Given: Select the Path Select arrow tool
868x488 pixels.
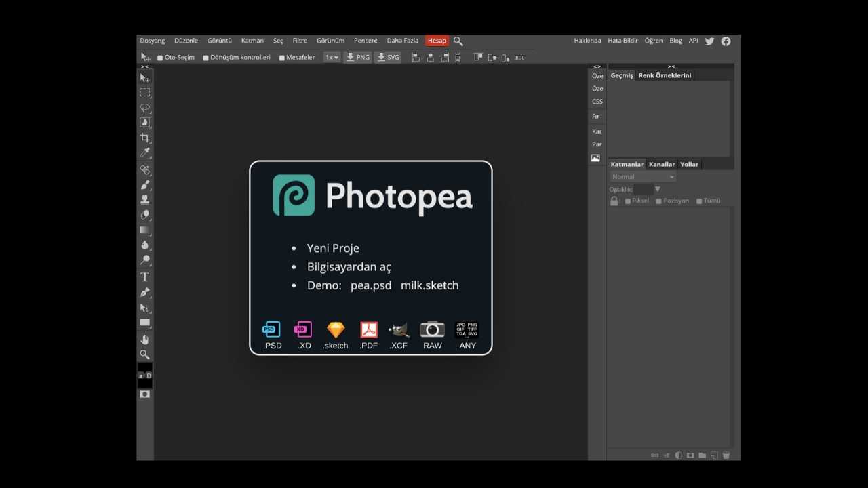Looking at the screenshot, I should pyautogui.click(x=144, y=308).
